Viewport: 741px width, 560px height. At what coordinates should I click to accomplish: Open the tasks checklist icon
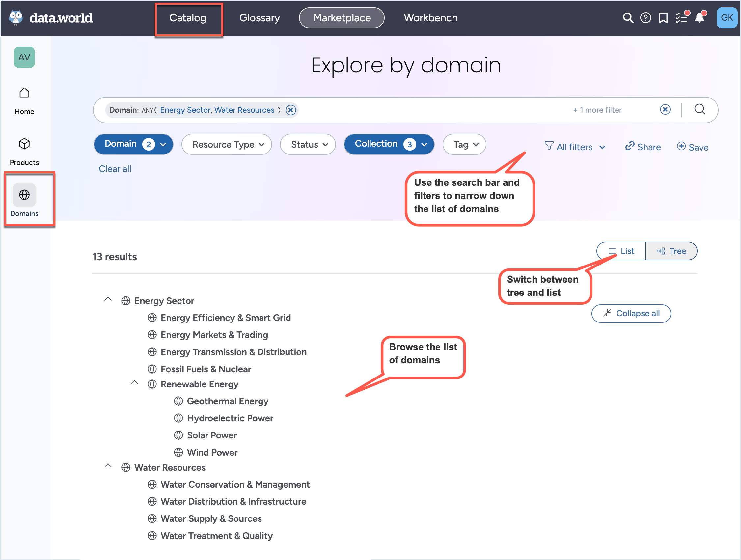[x=681, y=18]
